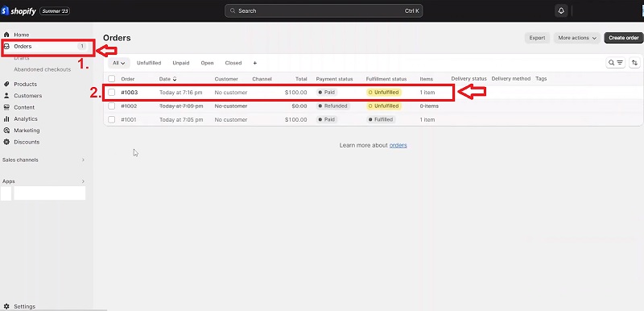Click the Content icon in sidebar
Screen dimensions: 644x311
pos(6,107)
